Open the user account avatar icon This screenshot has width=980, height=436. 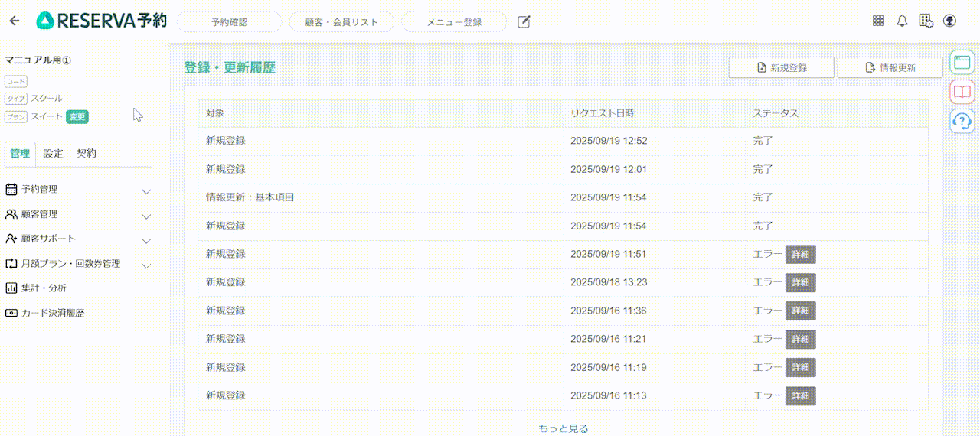[x=950, y=21]
